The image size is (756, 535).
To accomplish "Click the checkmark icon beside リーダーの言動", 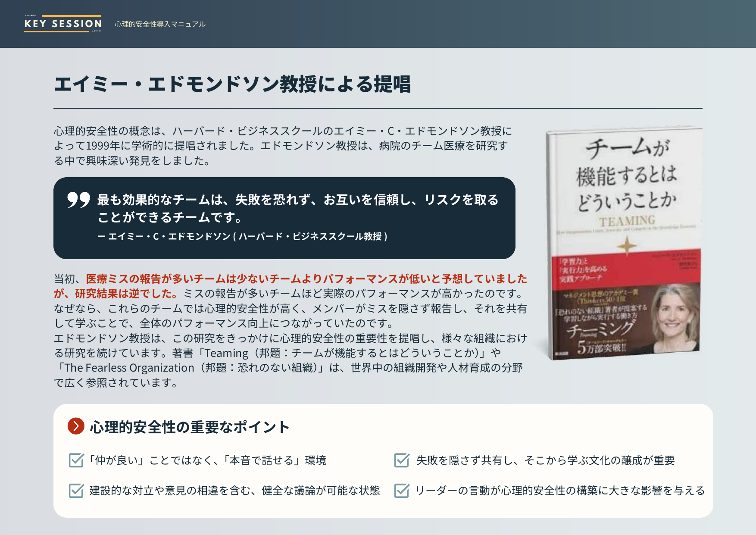I will pyautogui.click(x=401, y=490).
